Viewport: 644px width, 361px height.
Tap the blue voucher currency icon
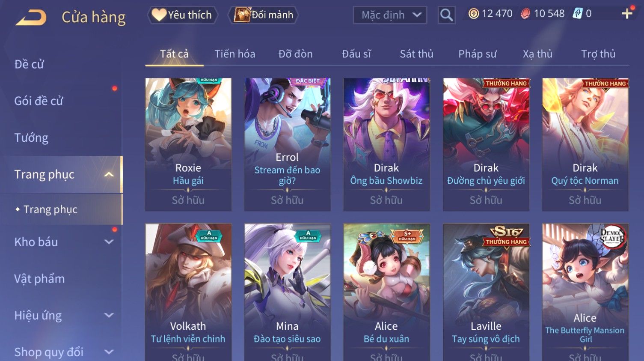point(578,14)
